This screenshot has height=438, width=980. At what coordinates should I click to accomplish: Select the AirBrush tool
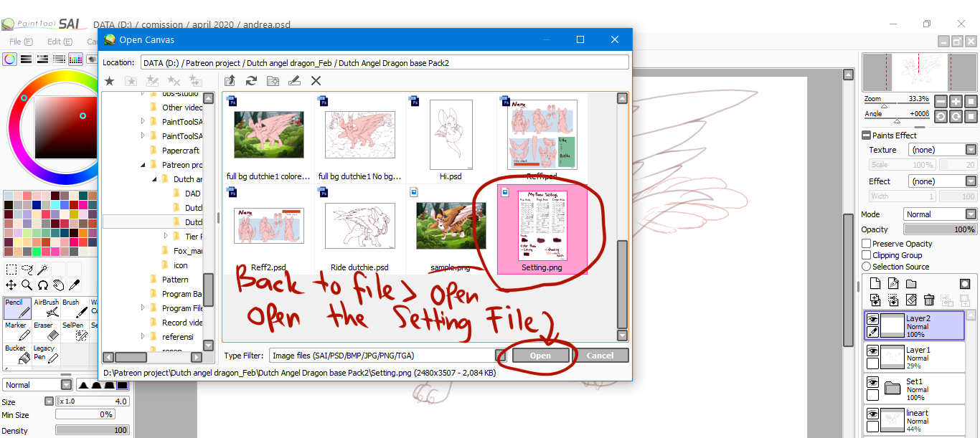pos(46,308)
